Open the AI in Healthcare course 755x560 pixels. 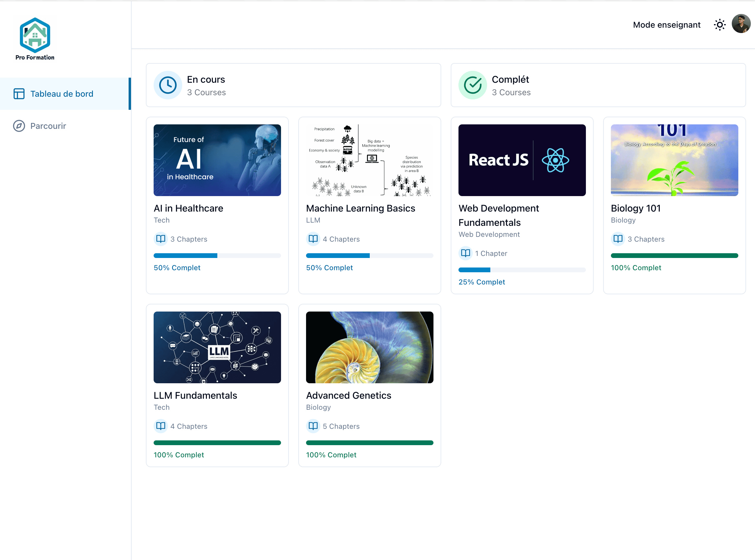pos(217,160)
